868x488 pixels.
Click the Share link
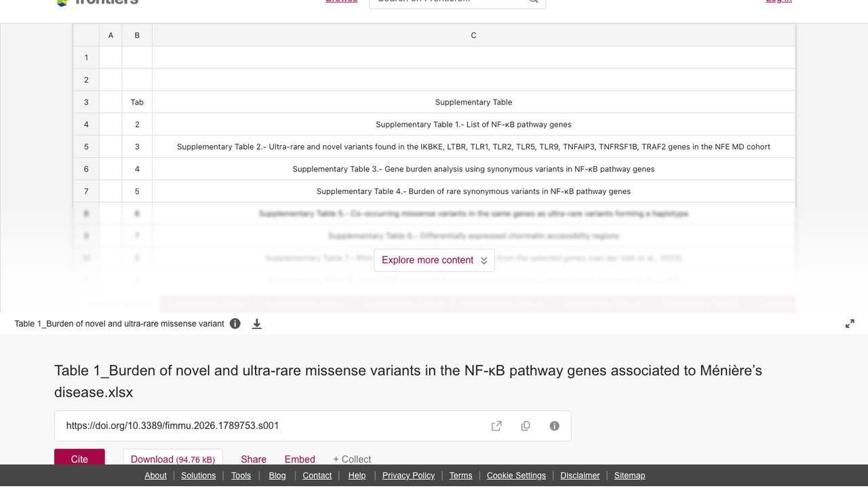[x=254, y=459]
